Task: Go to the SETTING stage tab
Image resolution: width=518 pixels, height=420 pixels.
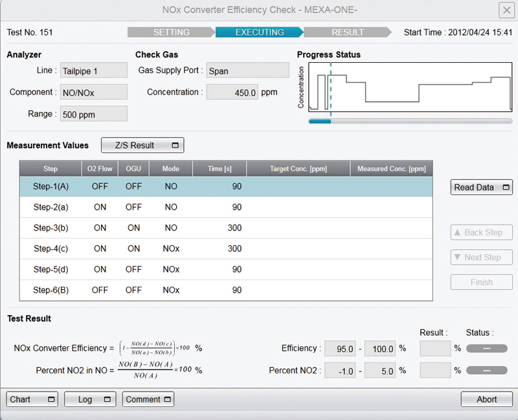Action: [171, 32]
